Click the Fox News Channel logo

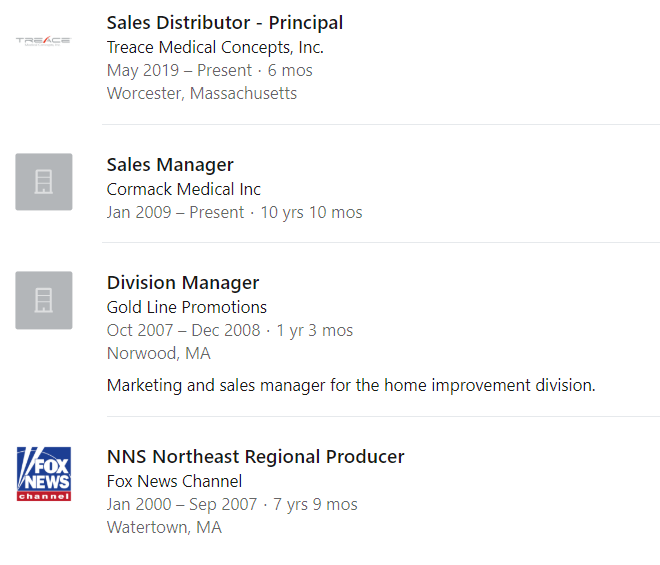44,474
